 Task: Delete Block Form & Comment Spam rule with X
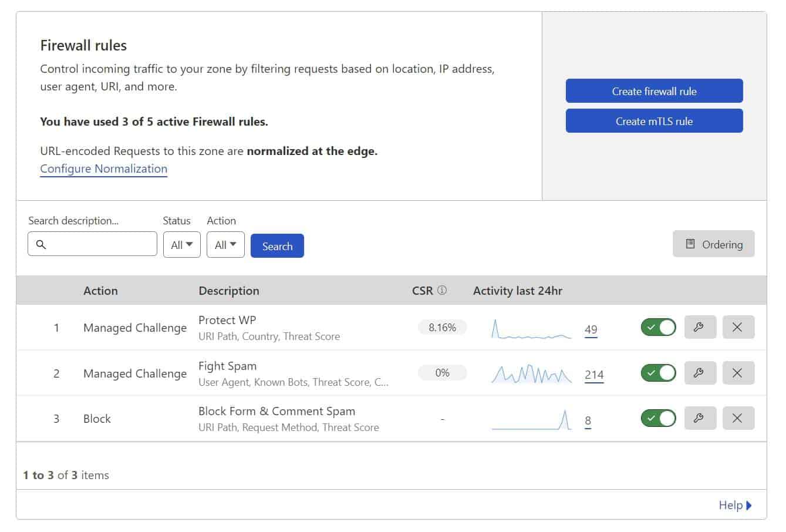738,418
